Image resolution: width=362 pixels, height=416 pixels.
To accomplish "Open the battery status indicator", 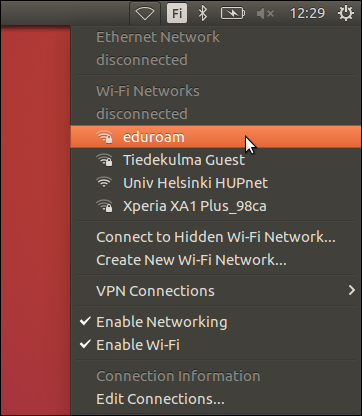I will point(233,13).
